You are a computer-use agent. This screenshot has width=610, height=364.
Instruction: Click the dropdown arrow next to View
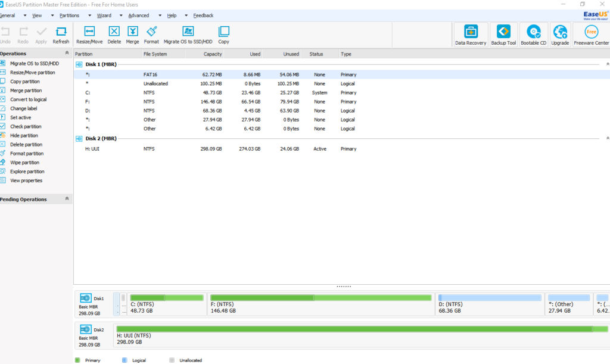[52, 15]
